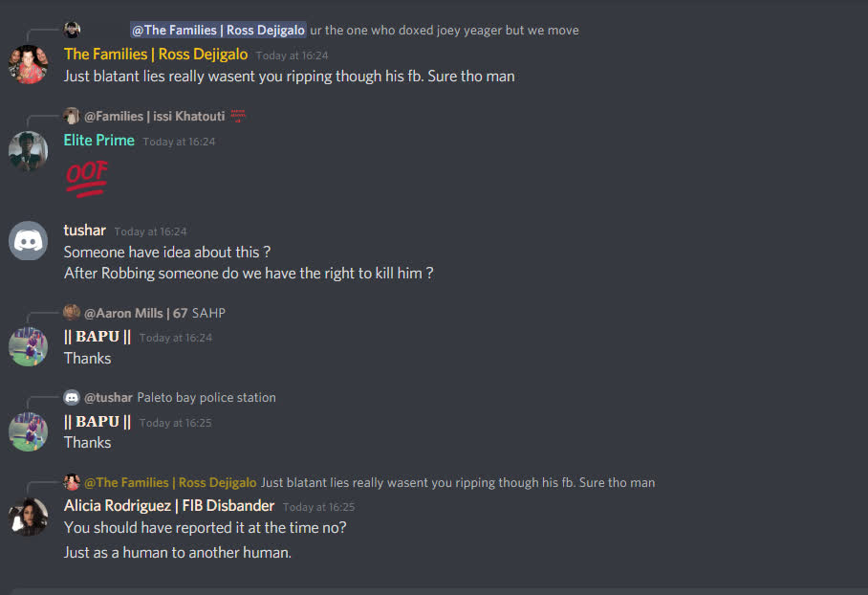Click the tushar message author name

[84, 231]
